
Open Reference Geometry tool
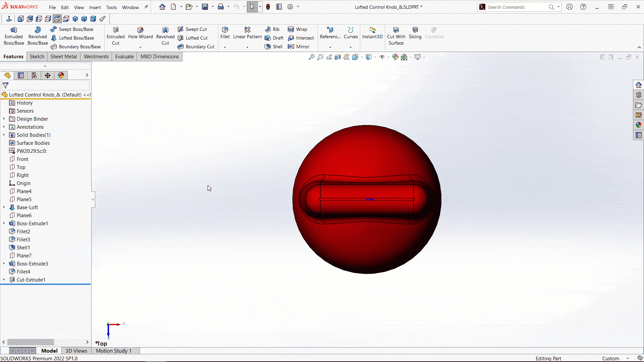pyautogui.click(x=330, y=33)
